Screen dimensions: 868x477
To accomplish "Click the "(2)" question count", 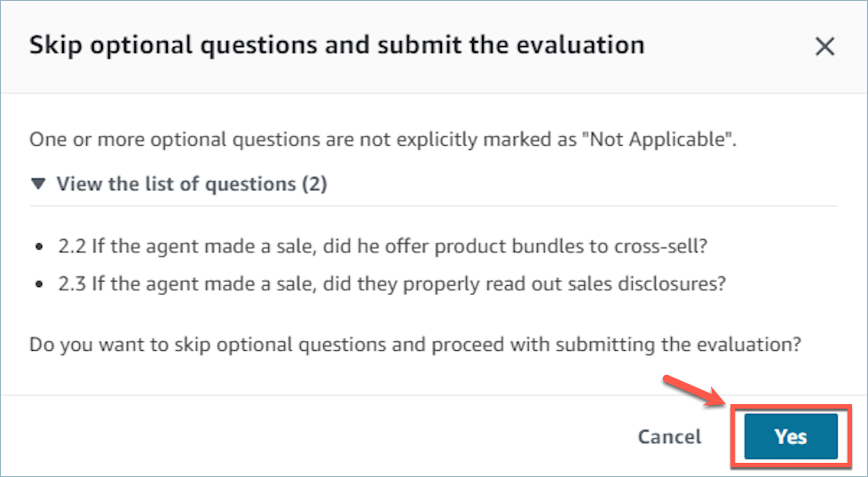I will tap(316, 185).
